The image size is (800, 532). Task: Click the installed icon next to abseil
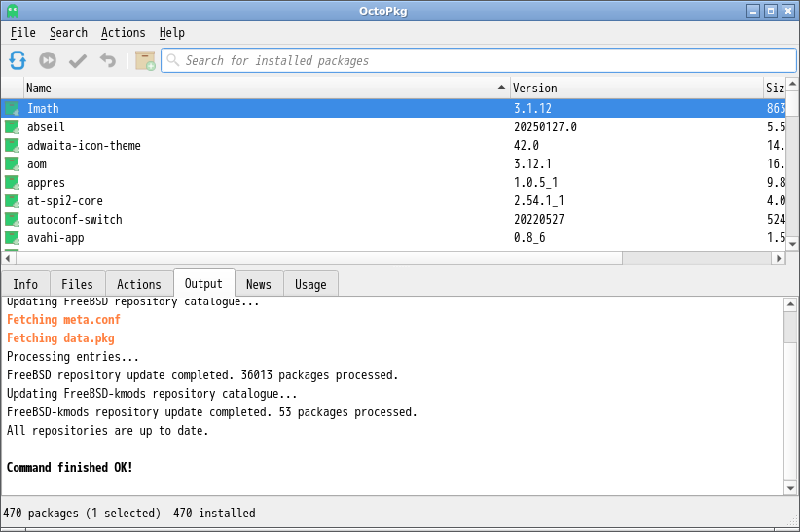(x=13, y=127)
